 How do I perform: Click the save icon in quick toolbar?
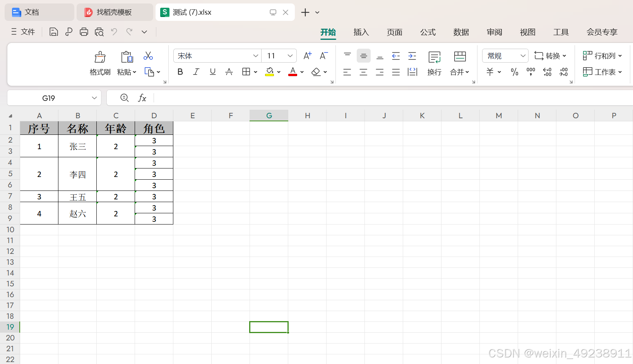(53, 32)
